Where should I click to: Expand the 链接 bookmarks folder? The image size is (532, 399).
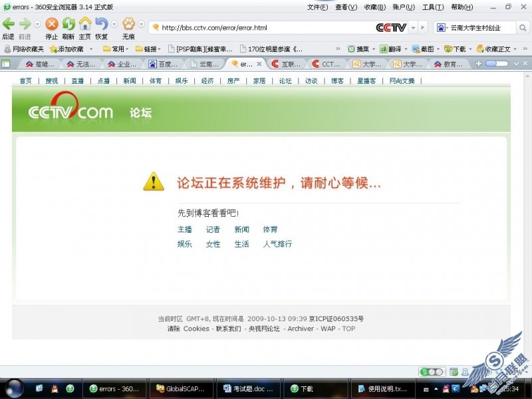click(x=148, y=49)
